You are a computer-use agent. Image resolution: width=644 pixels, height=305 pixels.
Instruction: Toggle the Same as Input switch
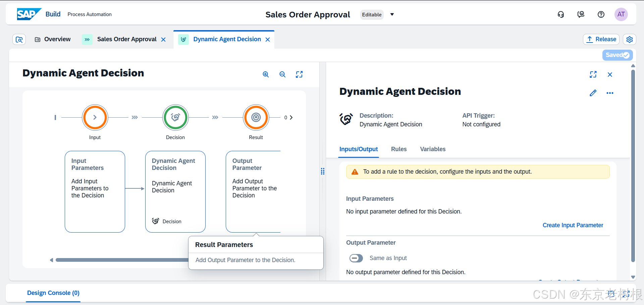tap(356, 258)
